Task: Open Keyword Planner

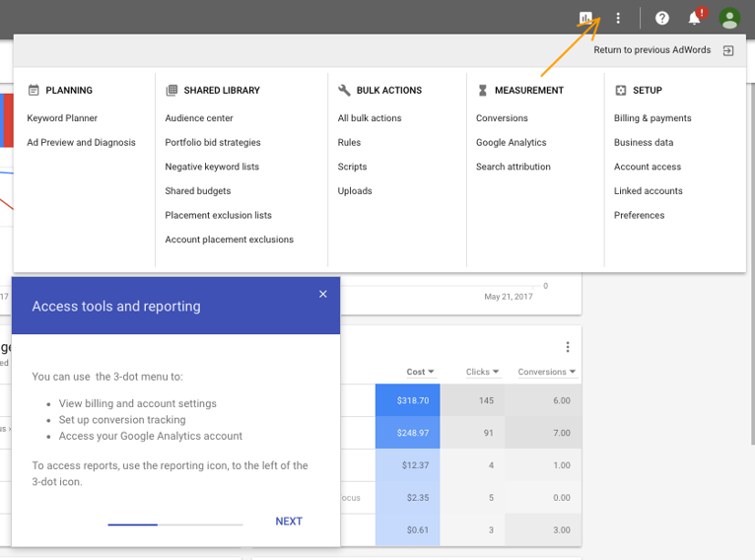Action: pos(62,118)
